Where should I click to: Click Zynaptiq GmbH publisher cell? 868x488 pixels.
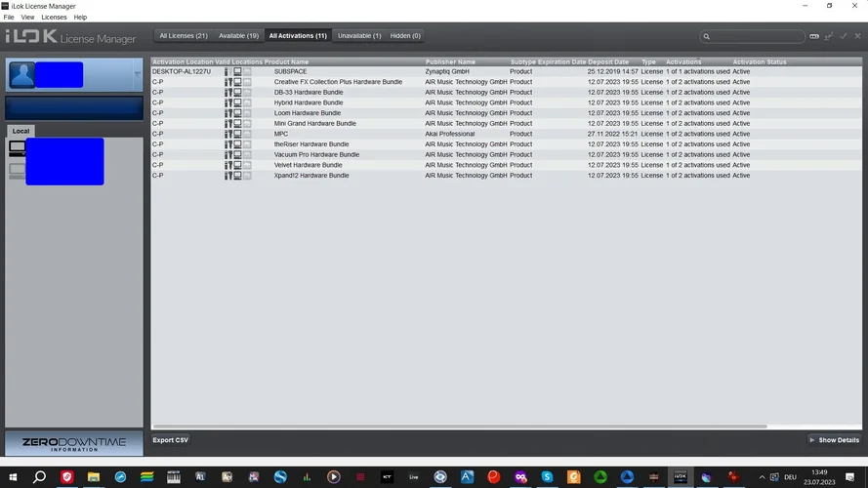(x=447, y=71)
